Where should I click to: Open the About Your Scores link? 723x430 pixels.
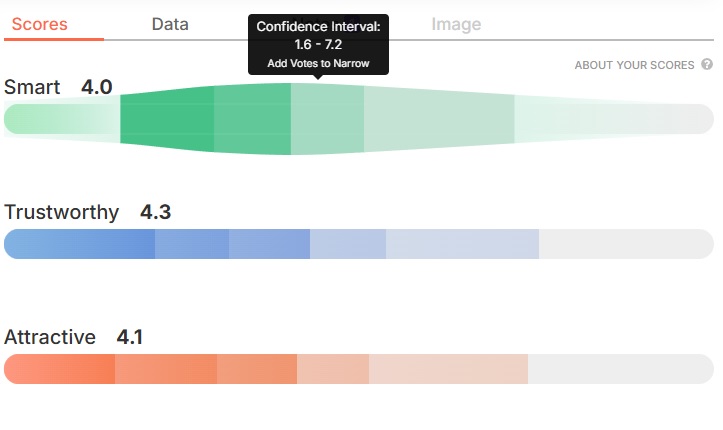634,65
